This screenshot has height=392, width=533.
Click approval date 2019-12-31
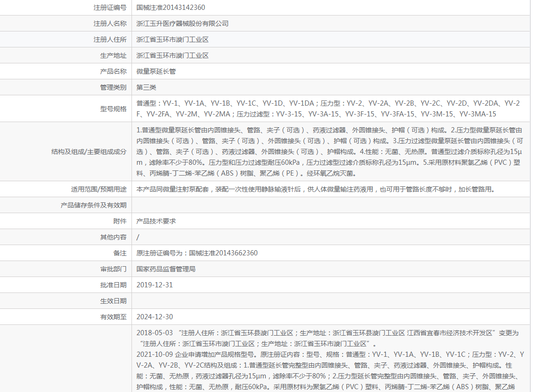point(154,285)
